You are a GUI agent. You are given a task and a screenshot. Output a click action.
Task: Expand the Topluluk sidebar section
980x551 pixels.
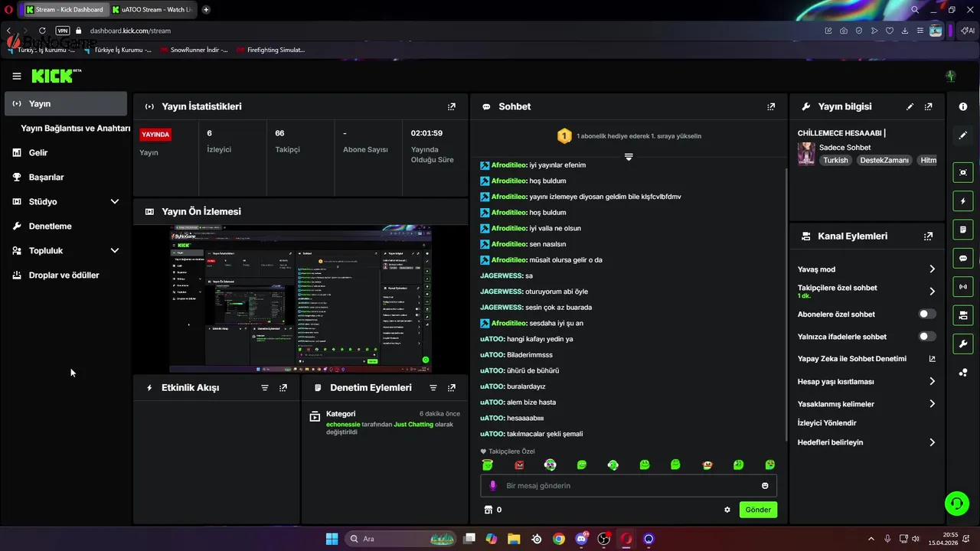point(115,250)
